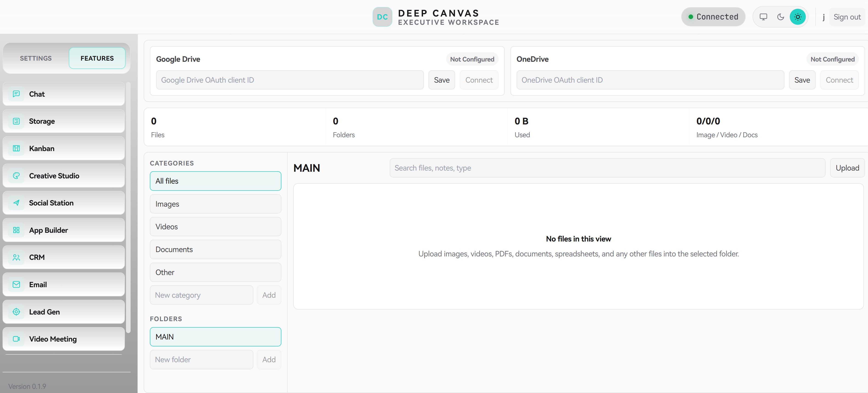Click Google Drive Not Configured badge
The image size is (868, 393).
pyautogui.click(x=472, y=59)
